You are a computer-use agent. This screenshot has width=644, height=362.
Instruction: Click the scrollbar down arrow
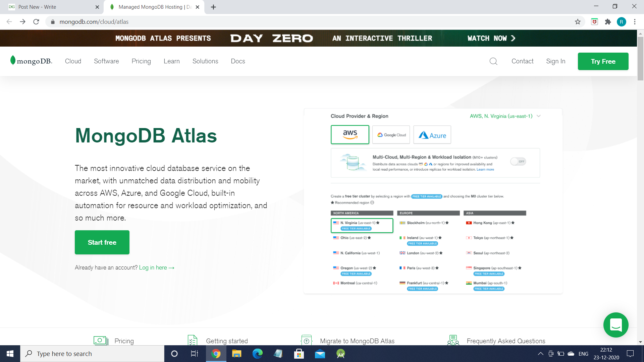[x=640, y=342]
